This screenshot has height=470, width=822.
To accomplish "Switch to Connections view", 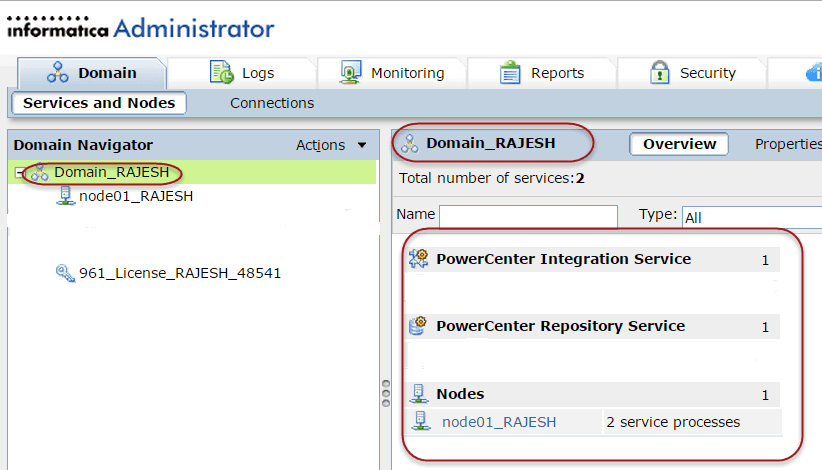I will point(272,103).
